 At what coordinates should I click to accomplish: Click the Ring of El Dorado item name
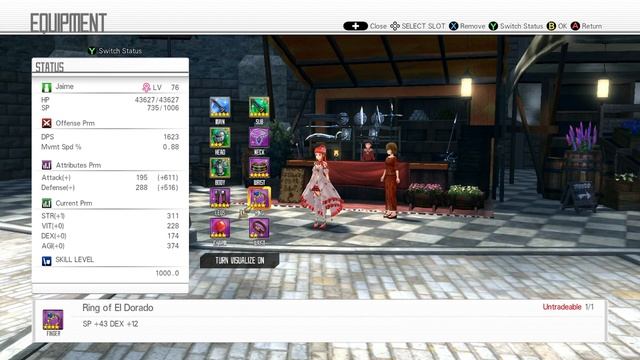118,308
